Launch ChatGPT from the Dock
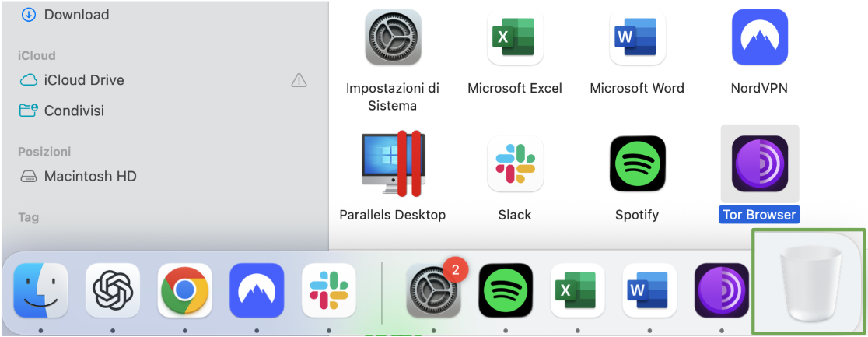Image resolution: width=868 pixels, height=337 pixels. 113,290
